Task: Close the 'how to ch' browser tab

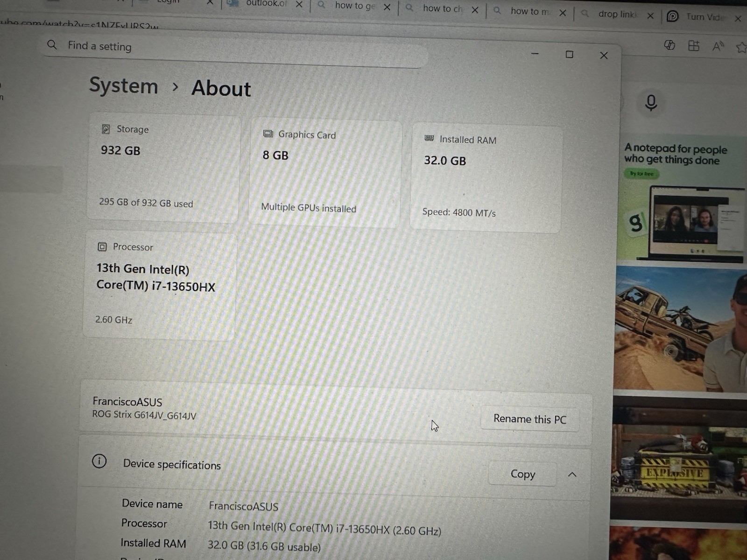Action: [x=475, y=10]
